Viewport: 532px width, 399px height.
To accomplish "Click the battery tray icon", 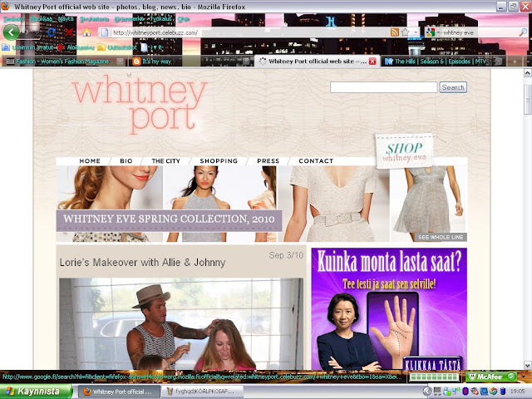I will [x=503, y=392].
